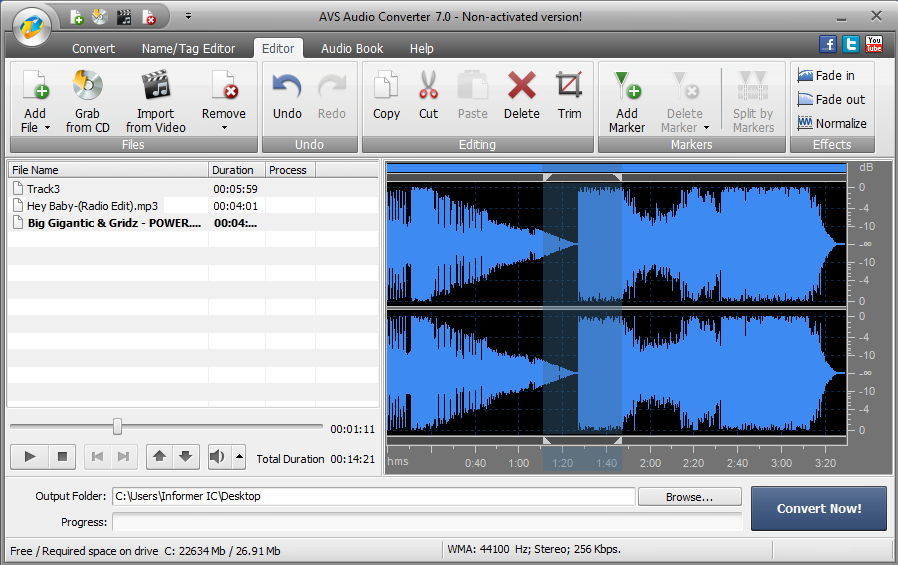Trim audio to the selection
The width and height of the screenshot is (898, 565).
click(569, 96)
